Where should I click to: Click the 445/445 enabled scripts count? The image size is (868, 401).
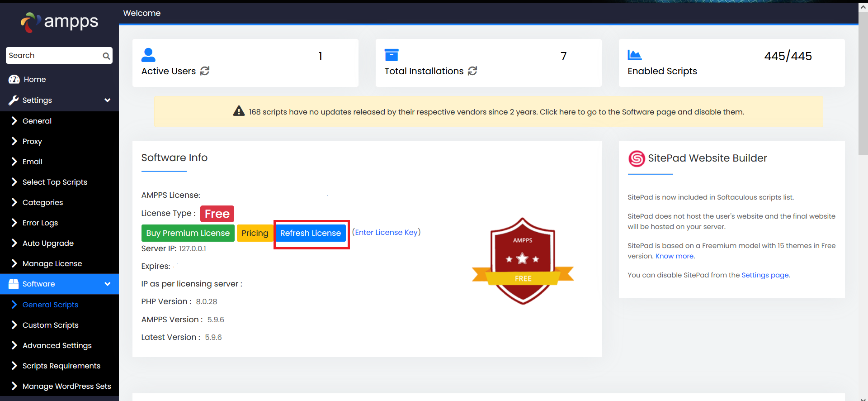[x=788, y=56]
